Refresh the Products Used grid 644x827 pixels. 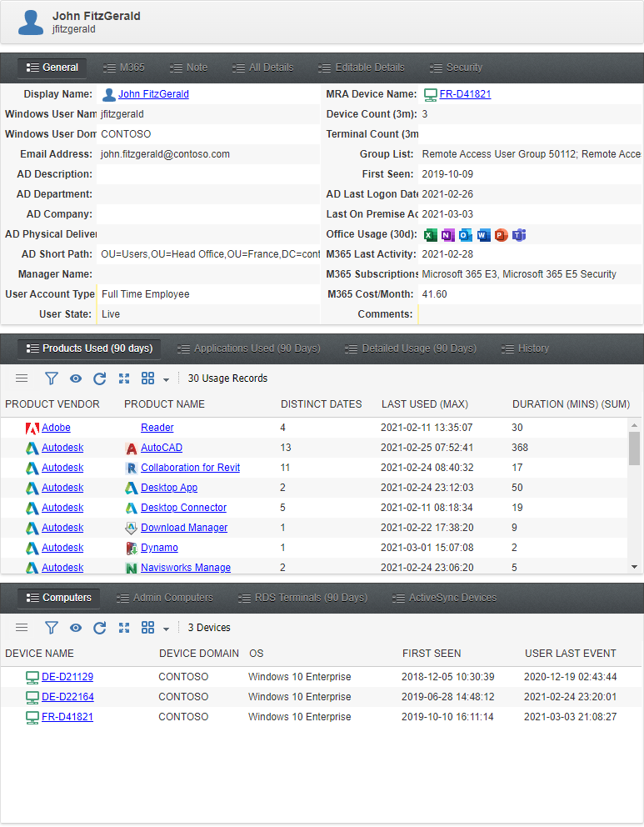point(100,378)
